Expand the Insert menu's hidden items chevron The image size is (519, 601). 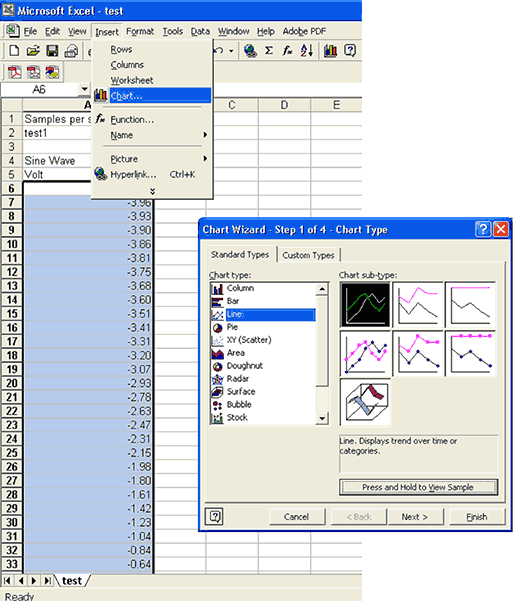(x=153, y=191)
